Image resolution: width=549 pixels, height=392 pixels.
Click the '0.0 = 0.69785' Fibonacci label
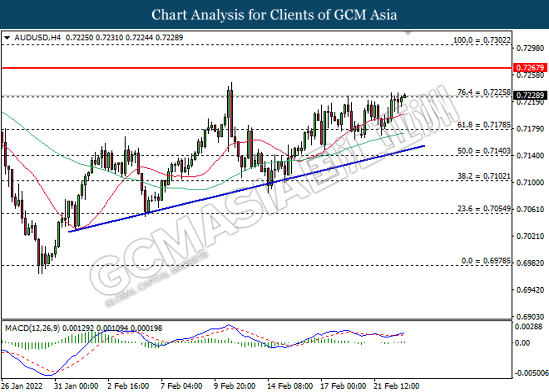(x=486, y=261)
